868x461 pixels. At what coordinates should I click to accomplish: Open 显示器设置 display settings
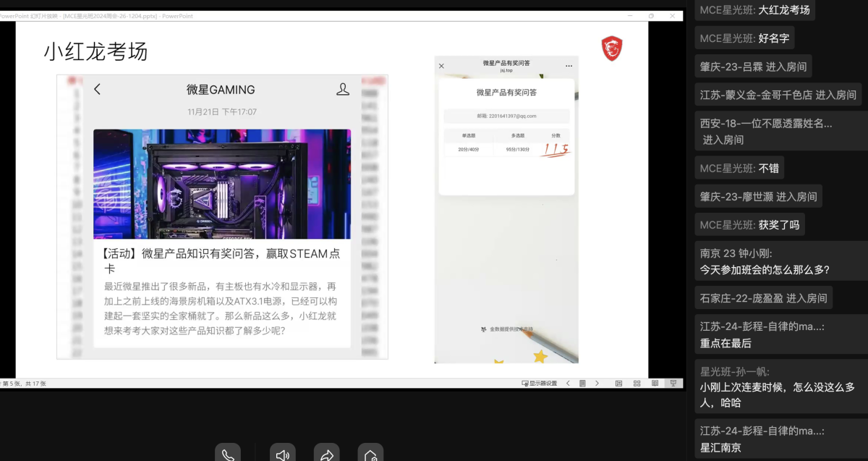[x=540, y=384]
